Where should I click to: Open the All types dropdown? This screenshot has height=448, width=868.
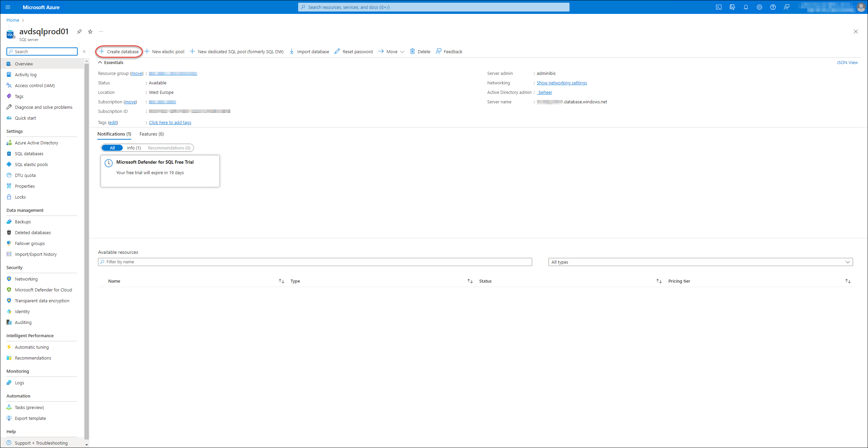pos(700,262)
